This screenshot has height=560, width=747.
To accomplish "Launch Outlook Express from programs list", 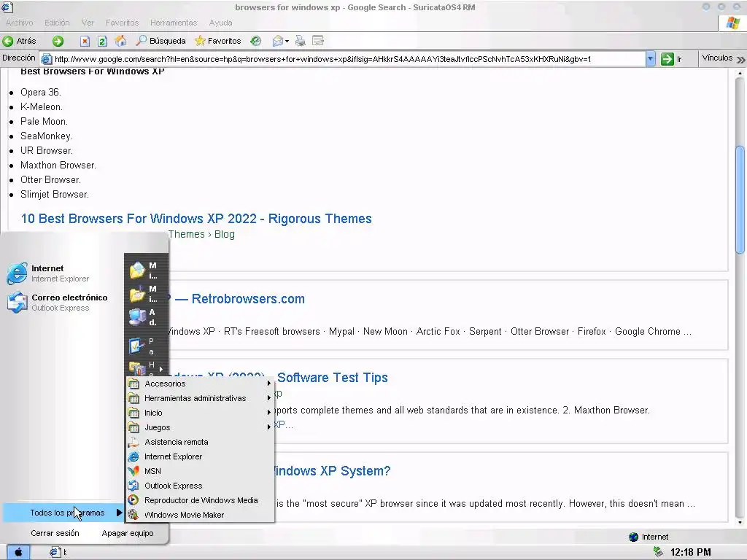I will tap(200, 486).
